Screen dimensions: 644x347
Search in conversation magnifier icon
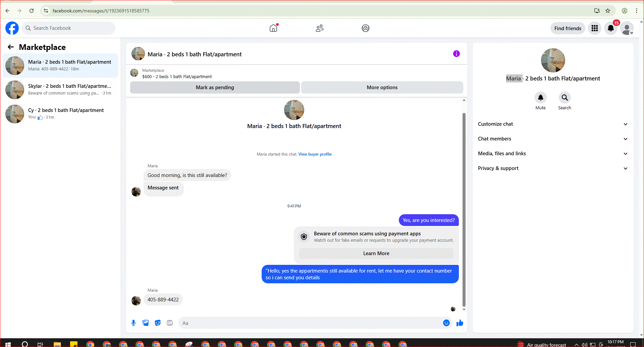pos(565,98)
